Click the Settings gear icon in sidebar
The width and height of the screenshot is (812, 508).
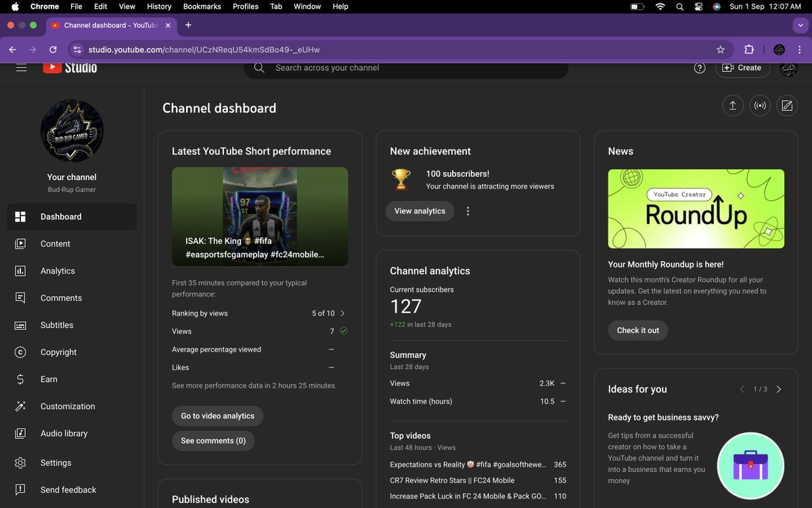coord(20,463)
